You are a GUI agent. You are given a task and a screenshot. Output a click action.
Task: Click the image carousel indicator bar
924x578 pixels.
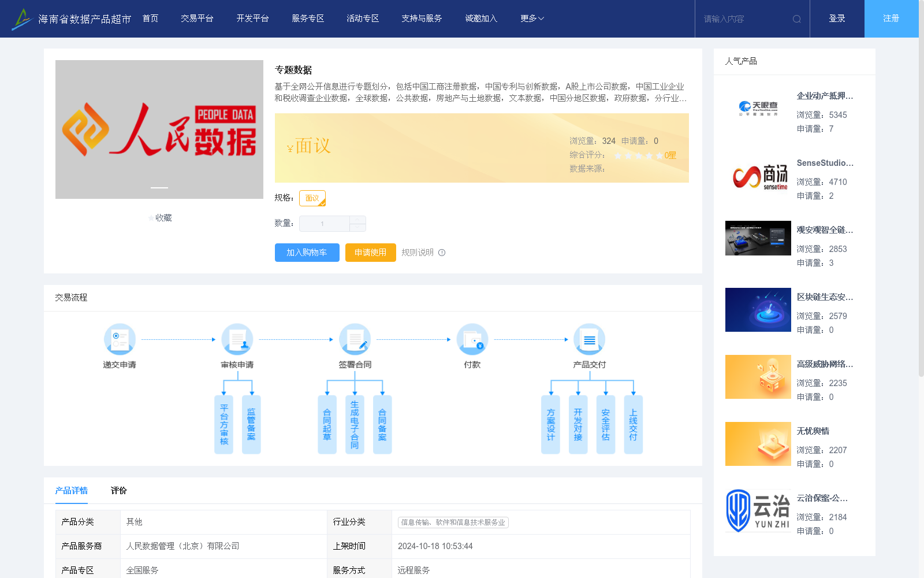(159, 188)
